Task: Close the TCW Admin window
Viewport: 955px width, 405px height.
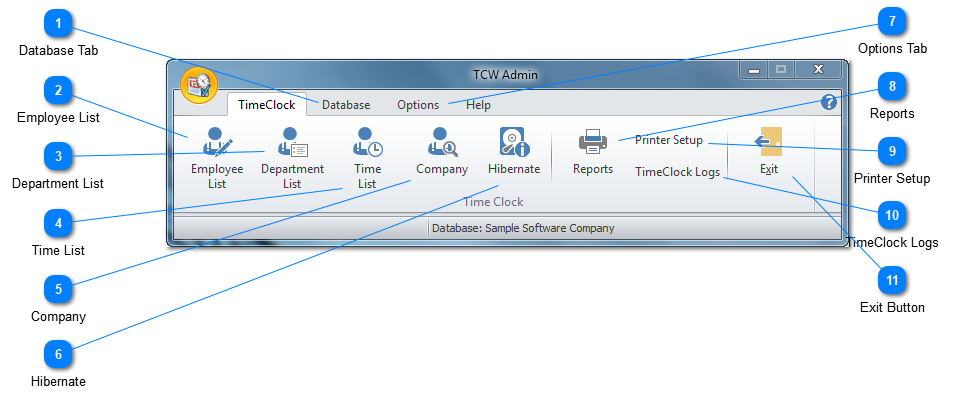Action: coord(818,69)
